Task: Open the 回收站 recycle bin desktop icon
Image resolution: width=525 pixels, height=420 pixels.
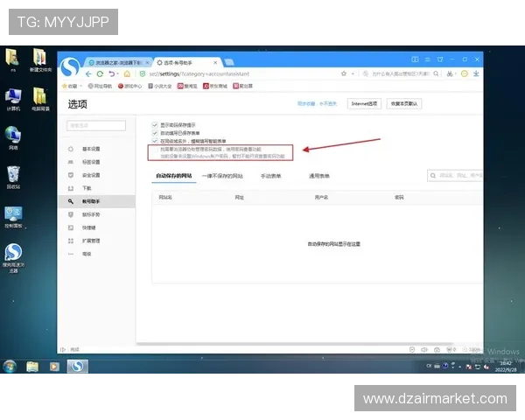Action: (x=13, y=178)
